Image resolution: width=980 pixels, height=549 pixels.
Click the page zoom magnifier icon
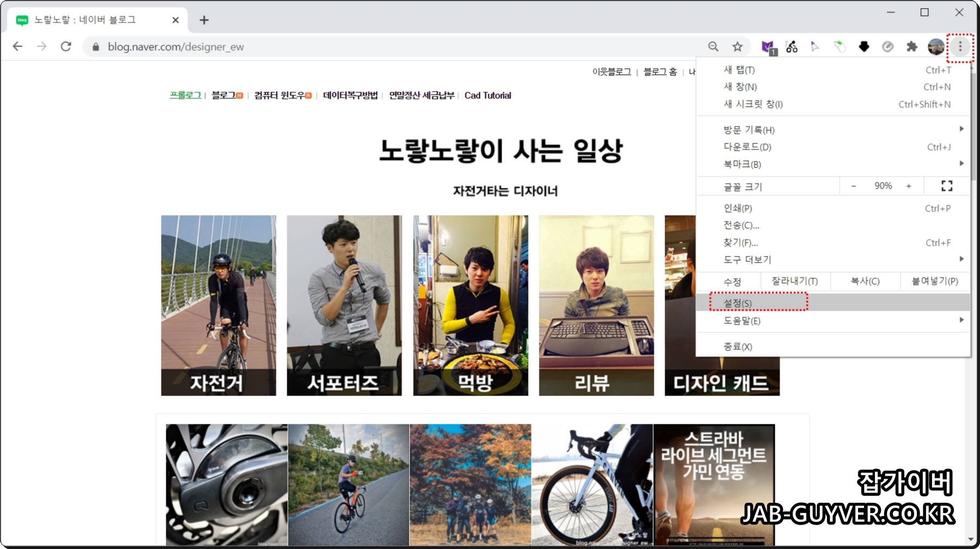point(713,47)
